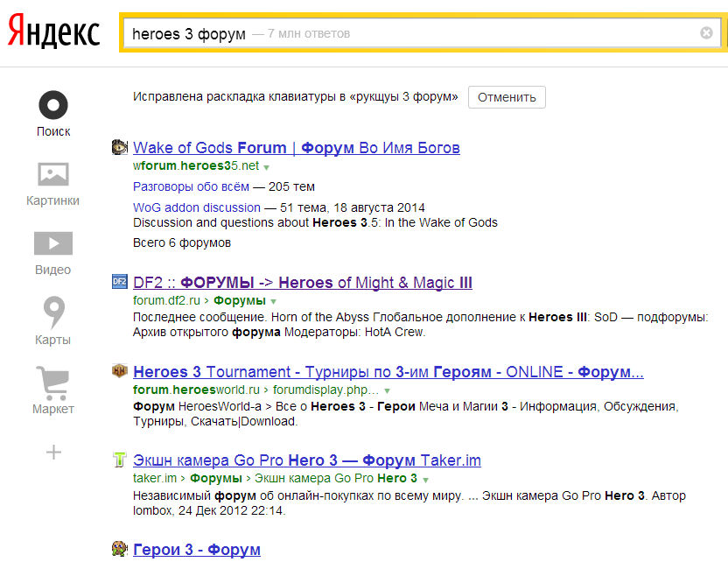
Task: Open the Видео section icon
Action: click(53, 243)
